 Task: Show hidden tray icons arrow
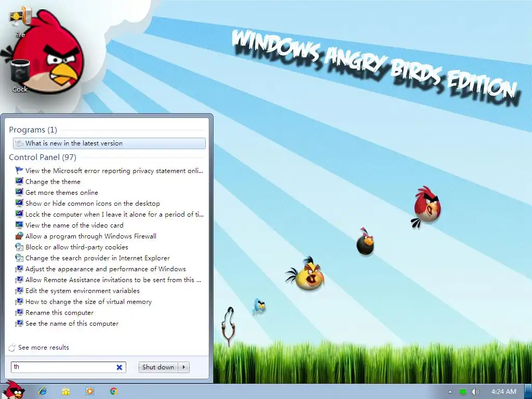(x=450, y=392)
